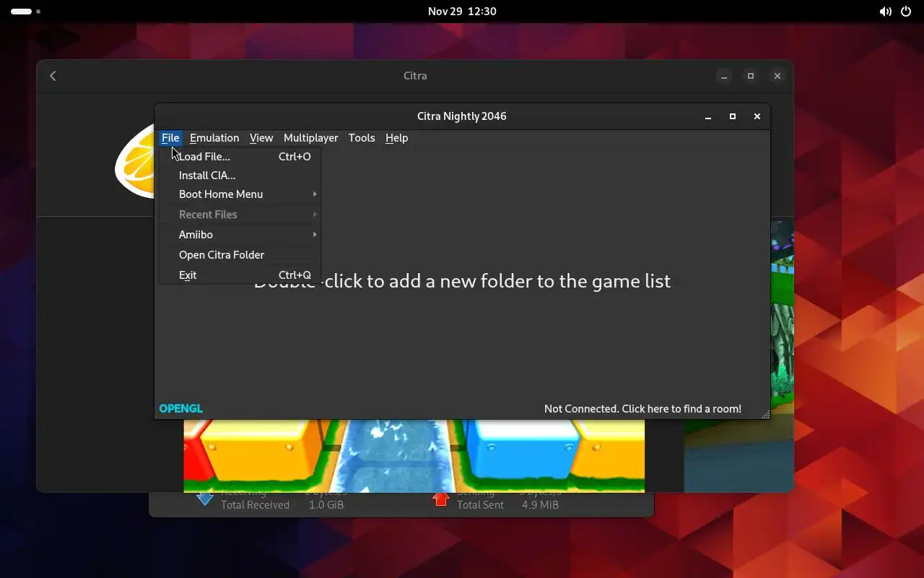Click the OPENGL renderer status button

(180, 409)
